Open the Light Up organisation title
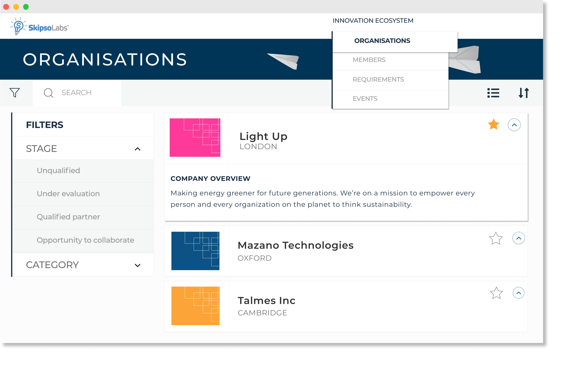This screenshot has height=392, width=569. 263,136
